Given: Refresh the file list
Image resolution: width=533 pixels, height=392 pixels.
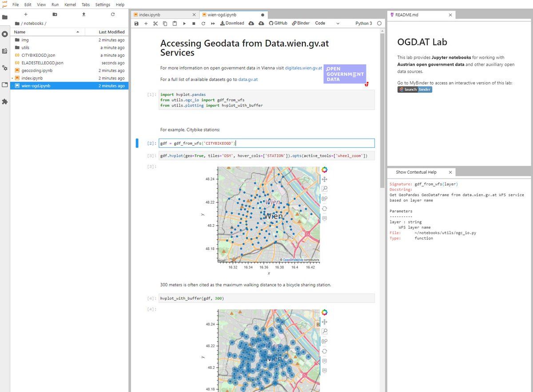Looking at the screenshot, I should point(113,14).
